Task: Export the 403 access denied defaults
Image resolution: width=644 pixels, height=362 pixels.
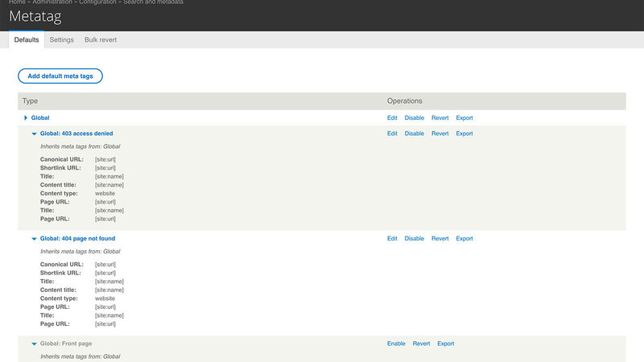Action: (x=464, y=134)
